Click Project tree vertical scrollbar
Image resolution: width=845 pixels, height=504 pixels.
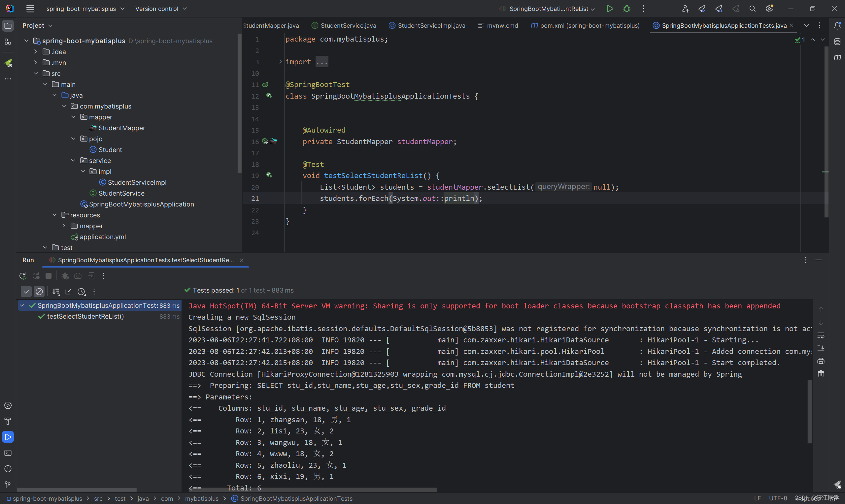(239, 103)
